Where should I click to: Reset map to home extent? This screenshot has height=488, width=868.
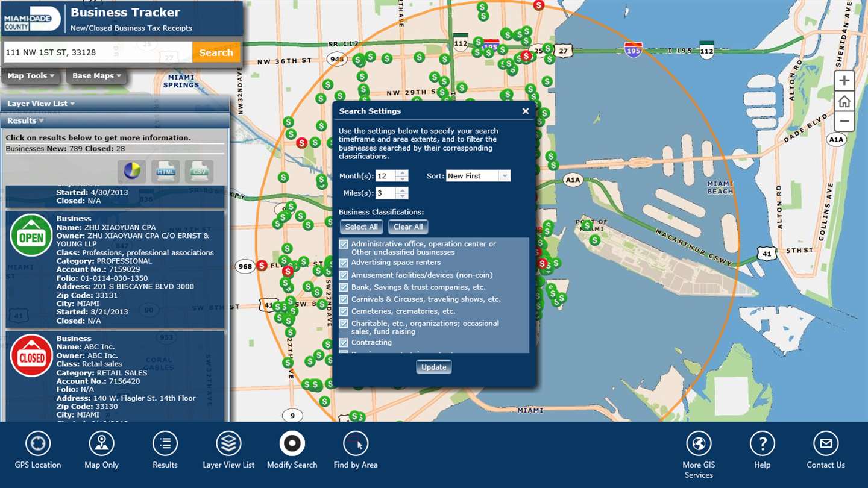(844, 101)
